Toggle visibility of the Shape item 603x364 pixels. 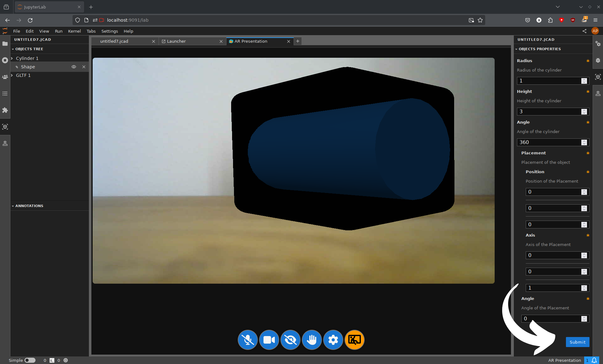[74, 67]
